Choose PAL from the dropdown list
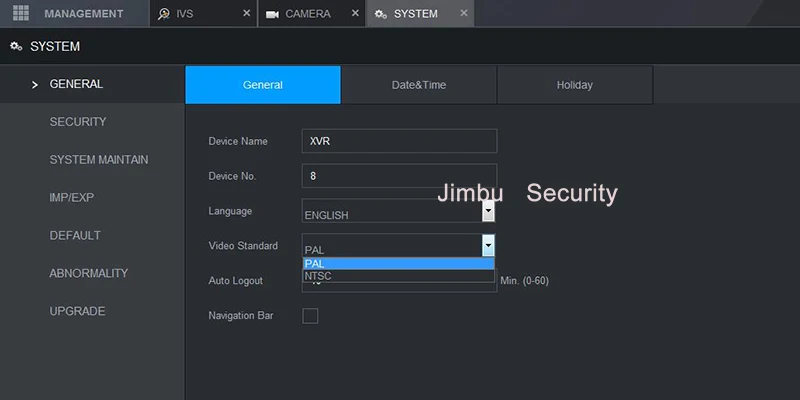 tap(398, 264)
